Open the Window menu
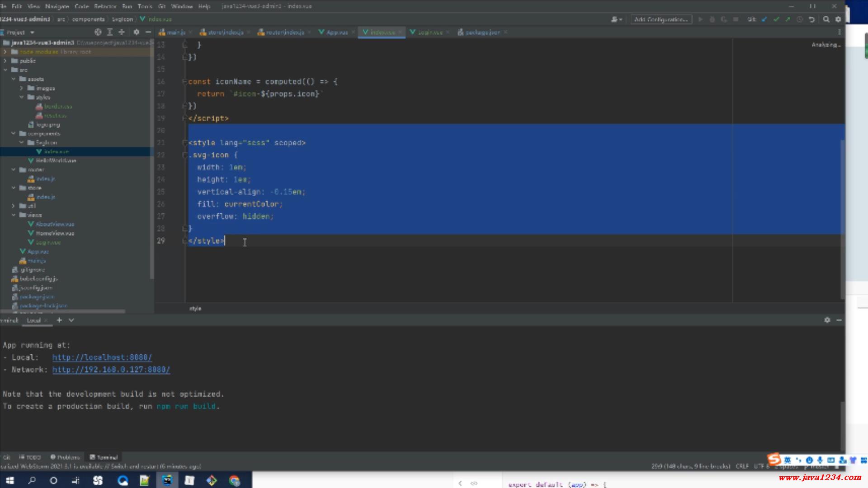868x488 pixels. 182,6
